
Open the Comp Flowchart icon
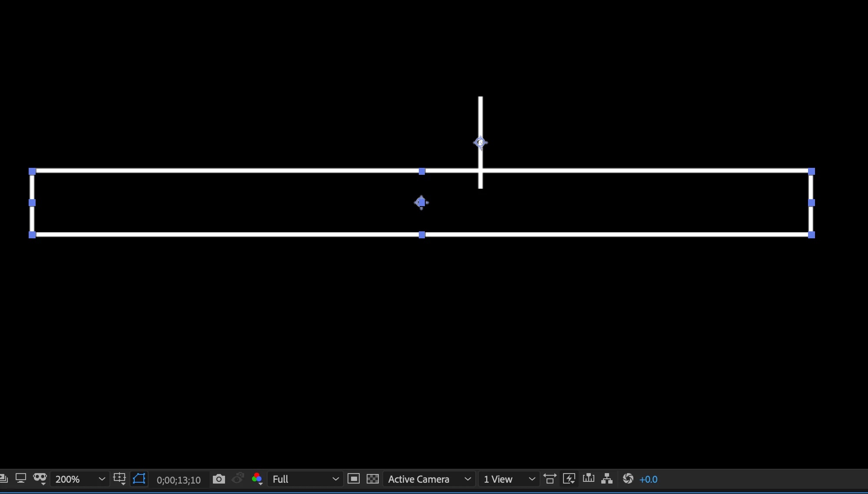click(x=607, y=479)
